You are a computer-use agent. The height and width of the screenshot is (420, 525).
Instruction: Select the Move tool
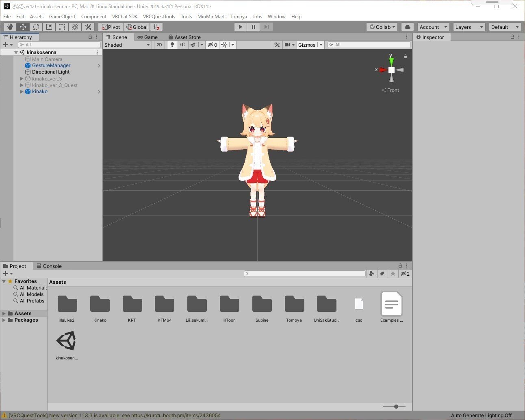(23, 27)
